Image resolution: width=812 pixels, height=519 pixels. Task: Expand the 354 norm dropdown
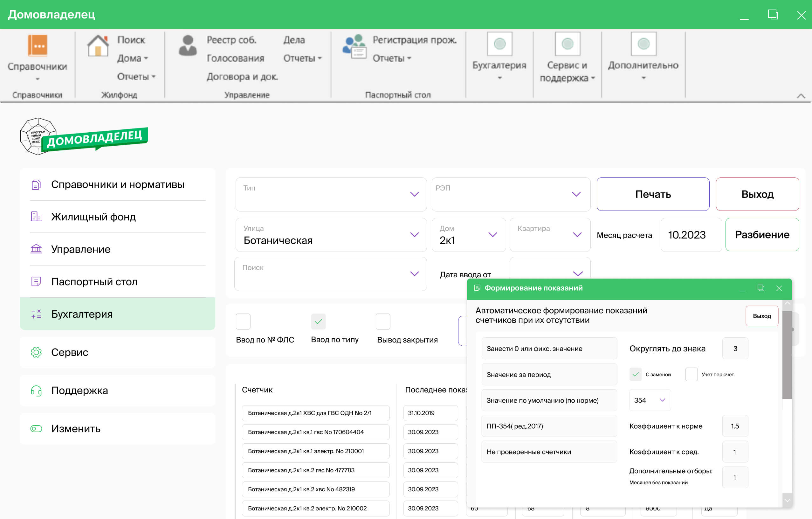click(662, 400)
